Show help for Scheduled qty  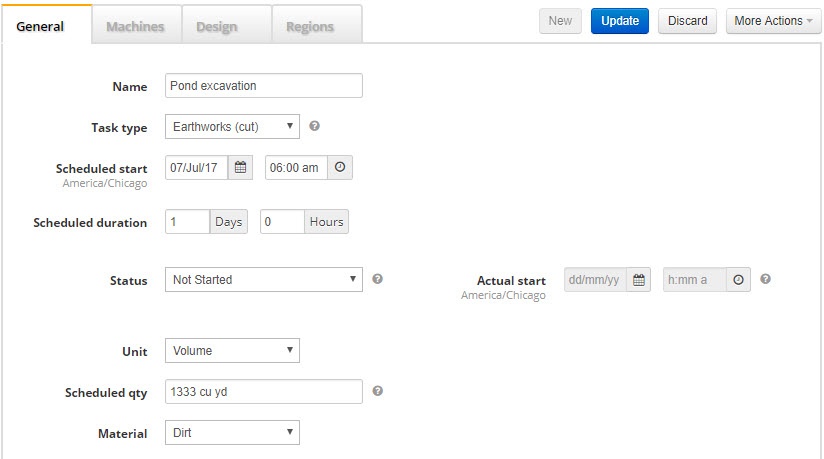pos(377,391)
